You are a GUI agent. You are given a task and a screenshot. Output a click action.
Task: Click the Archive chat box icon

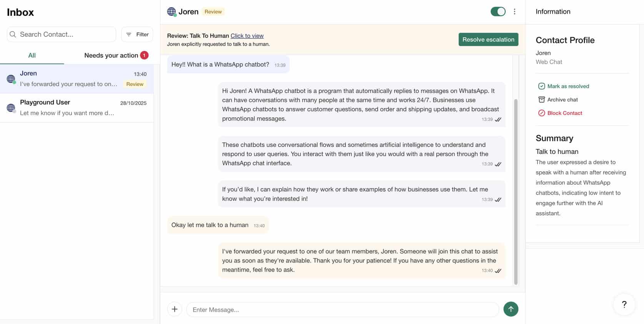click(541, 100)
